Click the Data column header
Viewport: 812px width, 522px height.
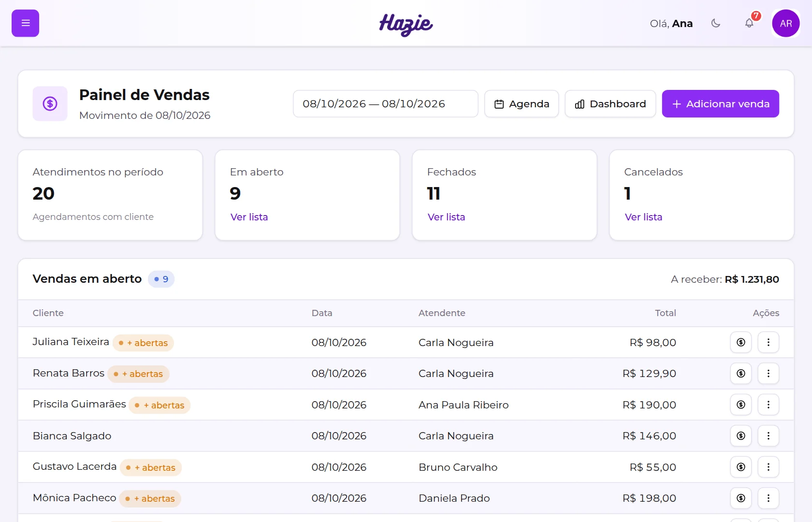point(322,313)
